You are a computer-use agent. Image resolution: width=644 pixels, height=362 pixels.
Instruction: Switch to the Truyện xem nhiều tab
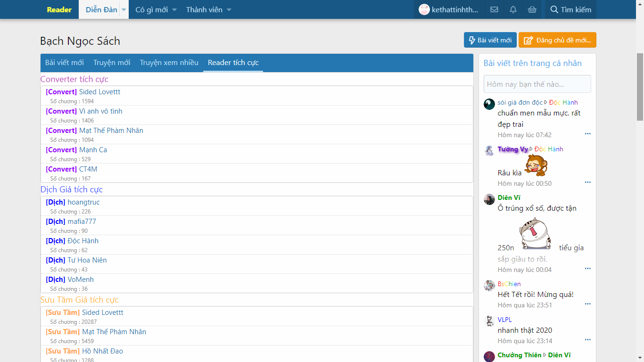(x=169, y=63)
